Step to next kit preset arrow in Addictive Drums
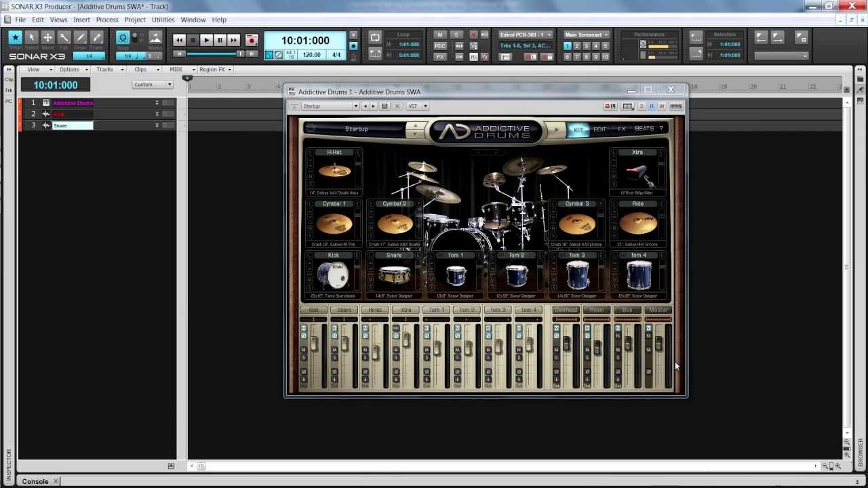This screenshot has width=868, height=488. [x=416, y=134]
